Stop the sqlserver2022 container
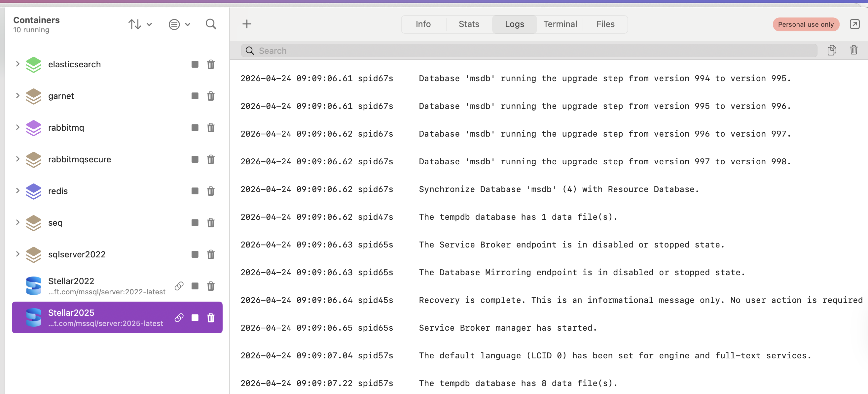This screenshot has height=394, width=868. pos(195,254)
